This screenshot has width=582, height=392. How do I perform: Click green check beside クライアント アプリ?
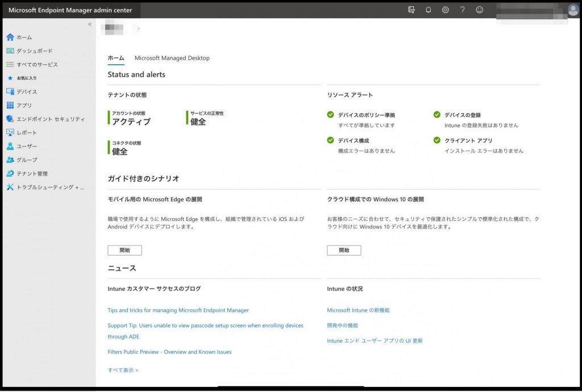click(437, 140)
